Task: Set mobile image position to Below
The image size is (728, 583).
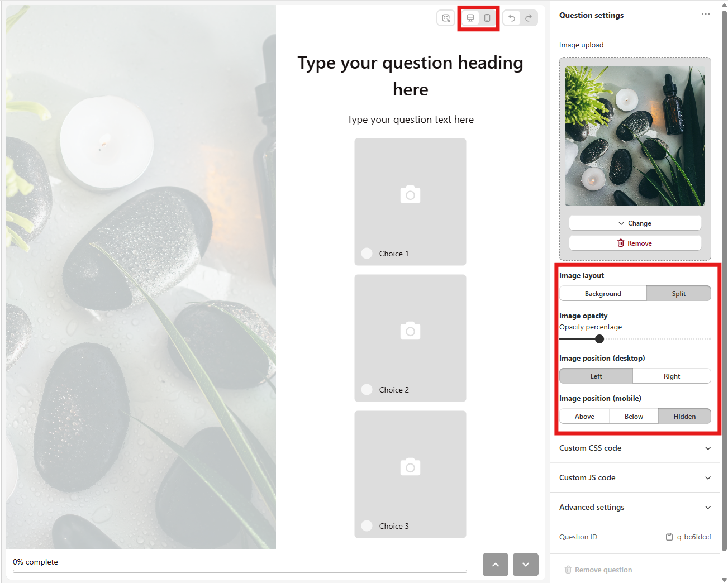Action: coord(634,416)
